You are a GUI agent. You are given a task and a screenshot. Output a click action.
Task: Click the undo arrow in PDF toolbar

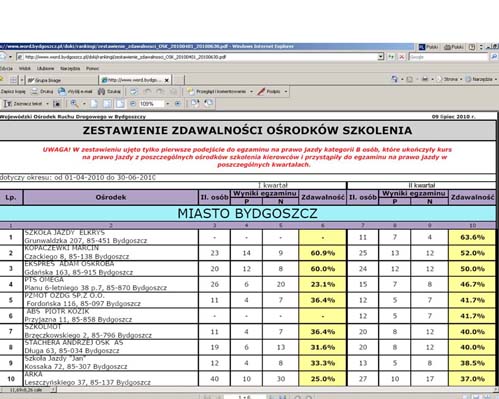(147, 91)
